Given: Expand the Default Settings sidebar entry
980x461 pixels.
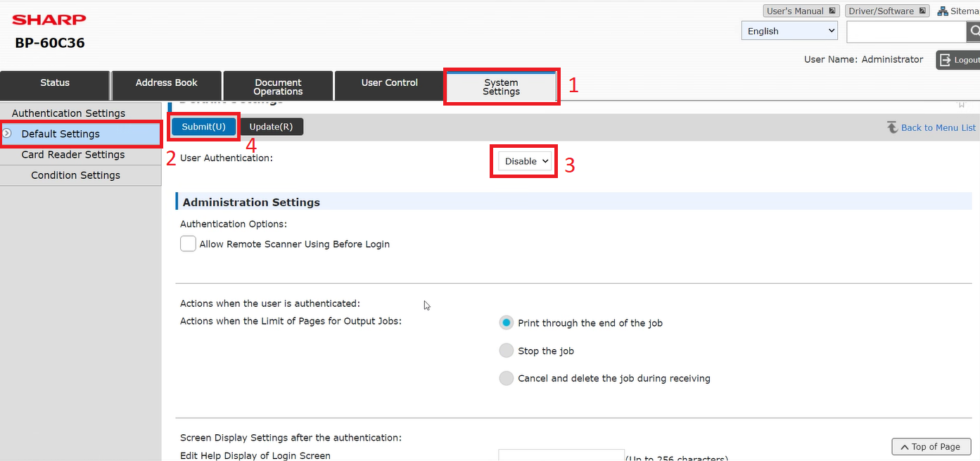Looking at the screenshot, I should [7, 133].
